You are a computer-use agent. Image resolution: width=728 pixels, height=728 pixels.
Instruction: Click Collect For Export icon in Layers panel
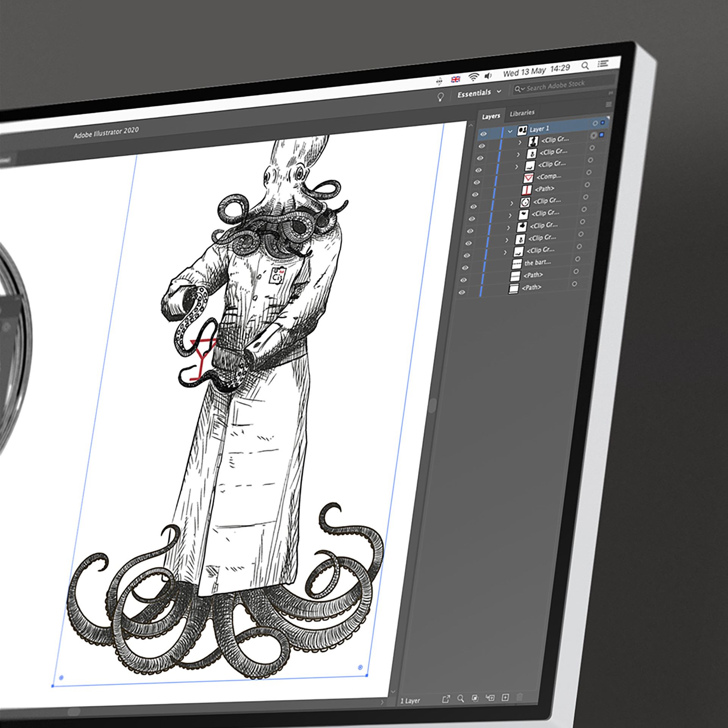446,699
